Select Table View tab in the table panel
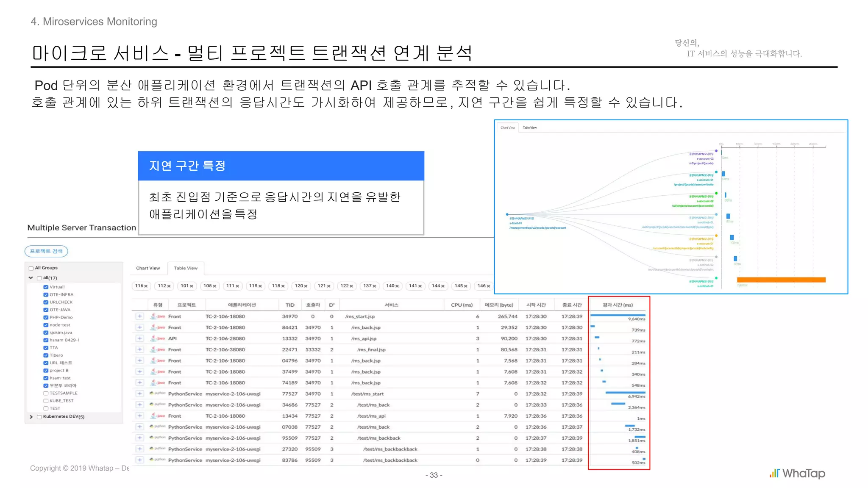Viewport: 868px width, 488px height. 186,268
